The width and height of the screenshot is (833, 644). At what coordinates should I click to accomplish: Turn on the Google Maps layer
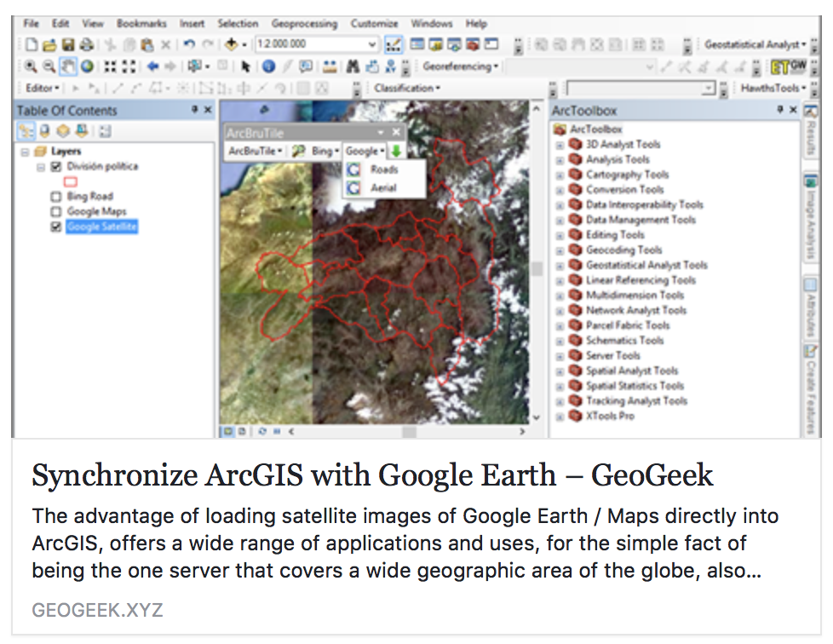(x=56, y=212)
